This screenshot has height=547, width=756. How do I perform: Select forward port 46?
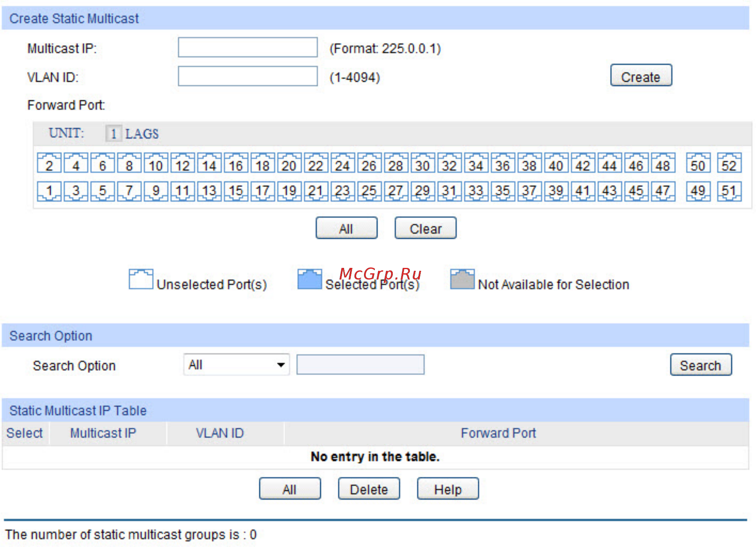(636, 163)
